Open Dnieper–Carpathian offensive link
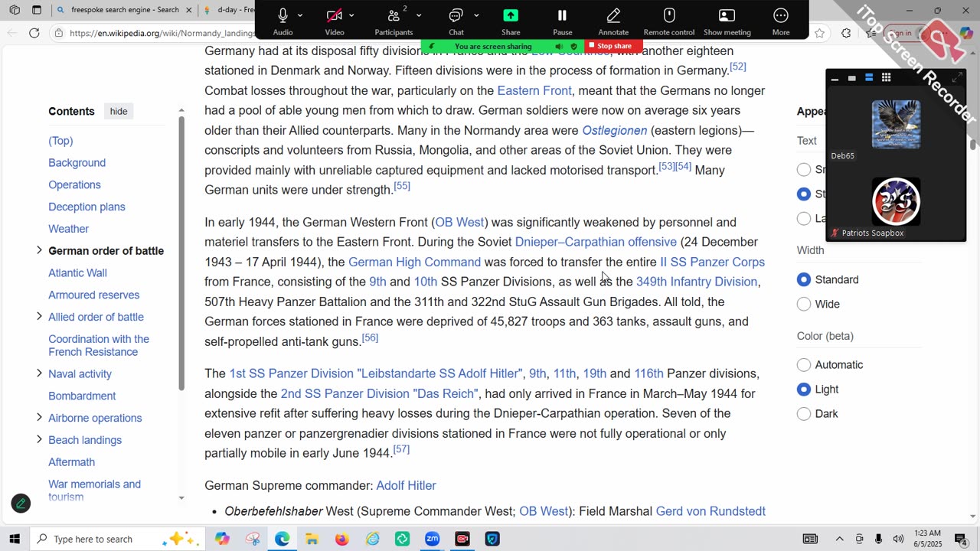The width and height of the screenshot is (980, 551). [596, 242]
